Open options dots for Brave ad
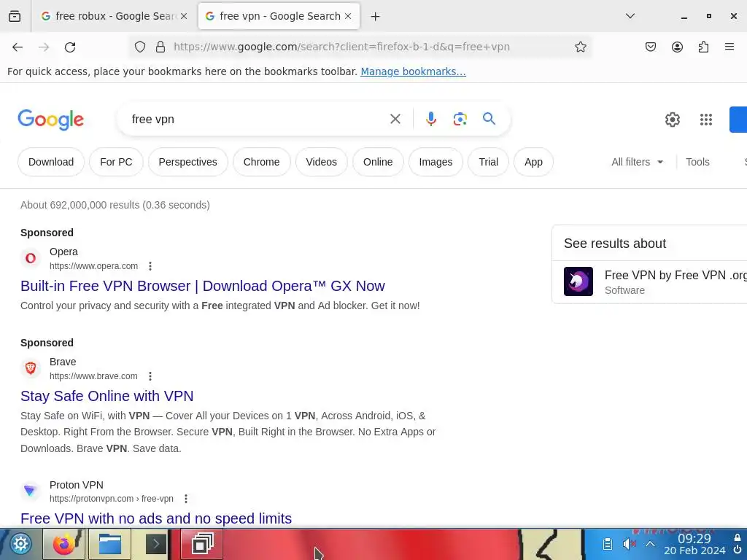This screenshot has height=560, width=747. pos(150,376)
